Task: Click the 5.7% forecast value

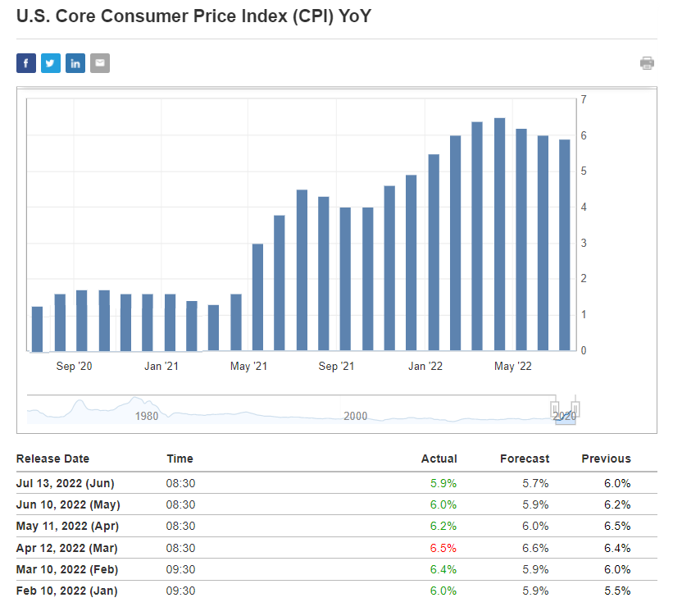Action: 535,483
